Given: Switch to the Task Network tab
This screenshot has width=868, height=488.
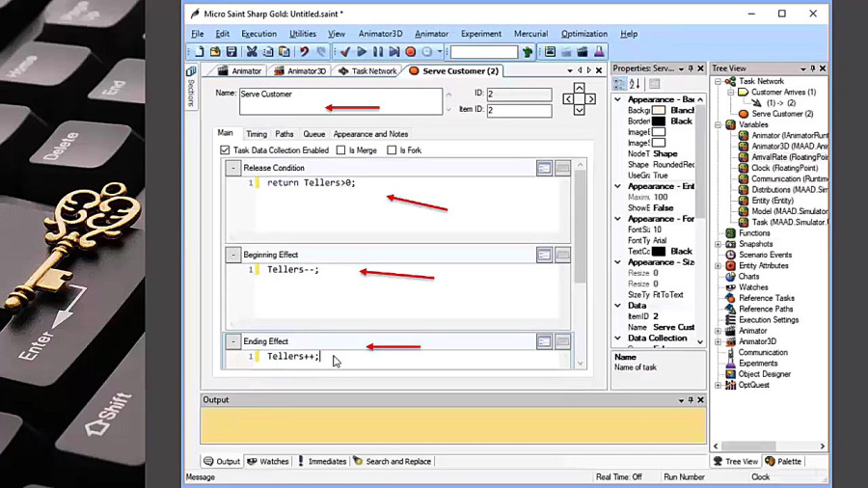Looking at the screenshot, I should (367, 70).
